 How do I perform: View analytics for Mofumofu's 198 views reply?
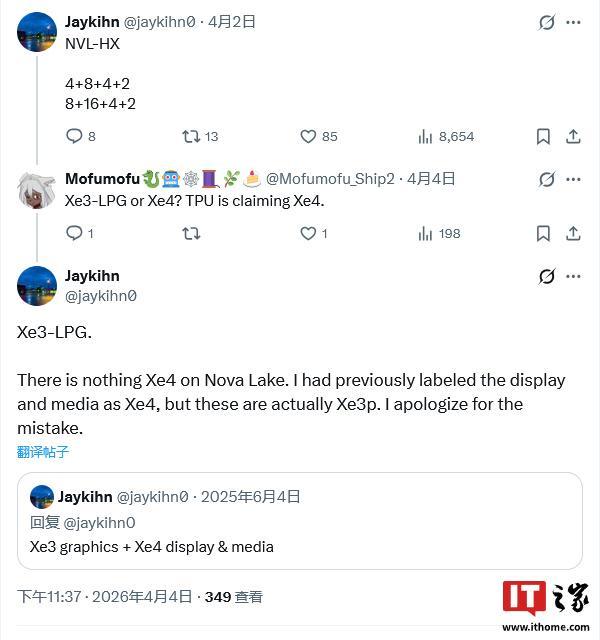[x=425, y=233]
